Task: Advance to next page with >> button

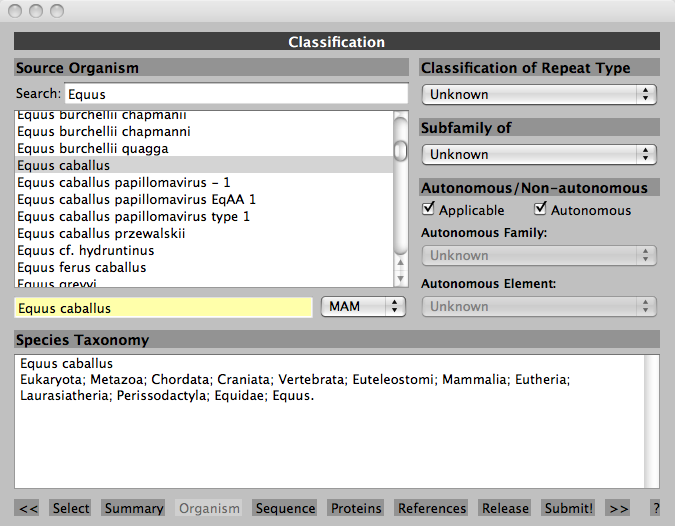Action: [x=619, y=508]
